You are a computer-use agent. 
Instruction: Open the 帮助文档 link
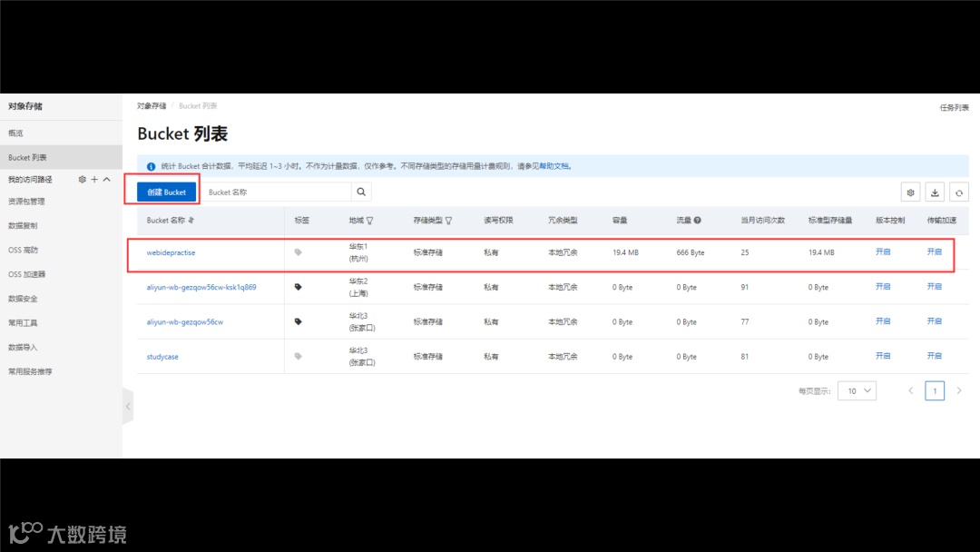pos(554,166)
